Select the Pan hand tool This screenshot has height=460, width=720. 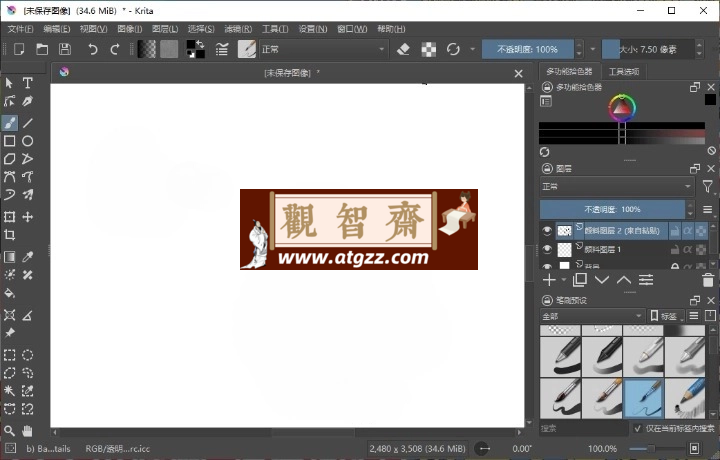[28, 431]
